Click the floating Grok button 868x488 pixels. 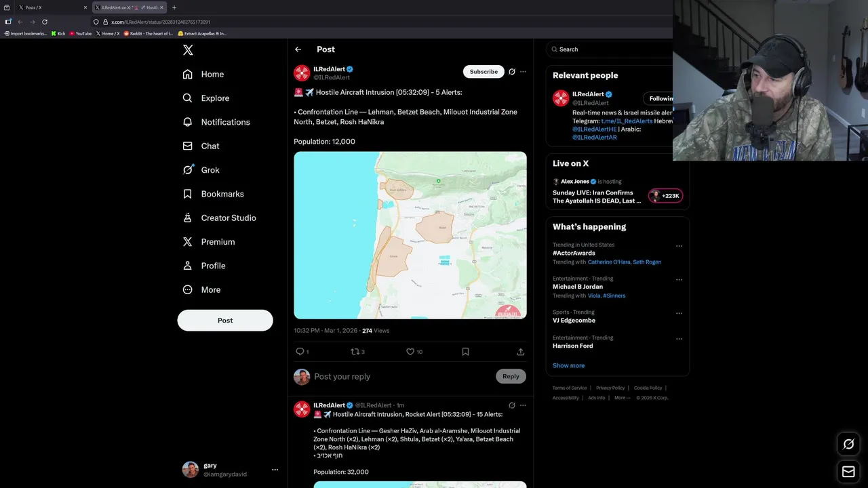pos(848,445)
